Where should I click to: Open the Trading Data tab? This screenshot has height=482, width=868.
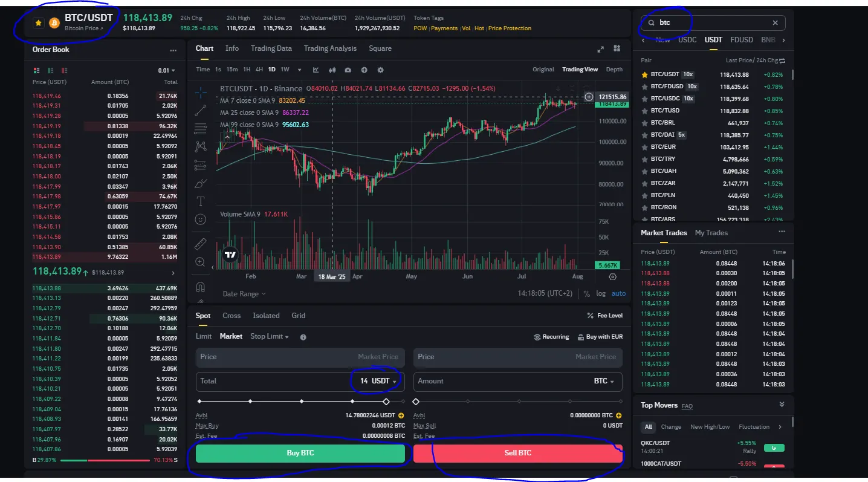click(271, 48)
